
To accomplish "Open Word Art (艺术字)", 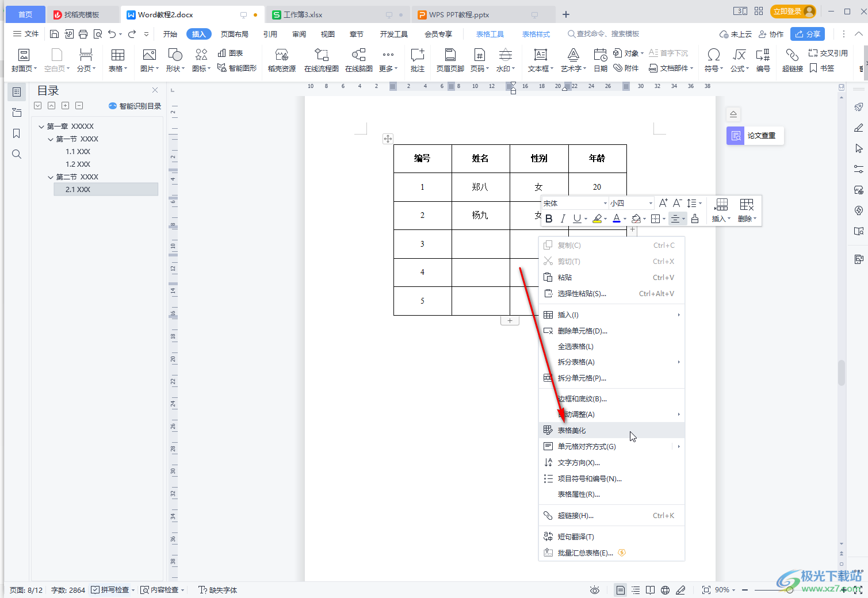I will click(573, 60).
